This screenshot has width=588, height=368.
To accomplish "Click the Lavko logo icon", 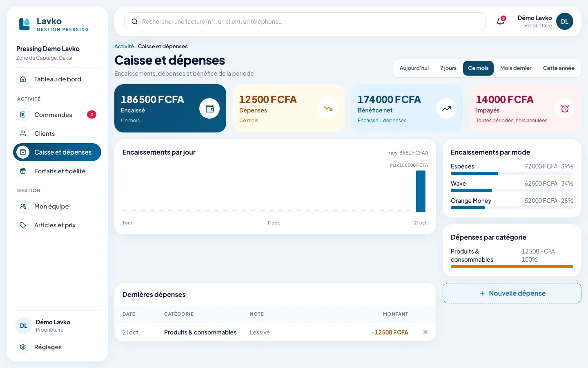I will click(24, 24).
